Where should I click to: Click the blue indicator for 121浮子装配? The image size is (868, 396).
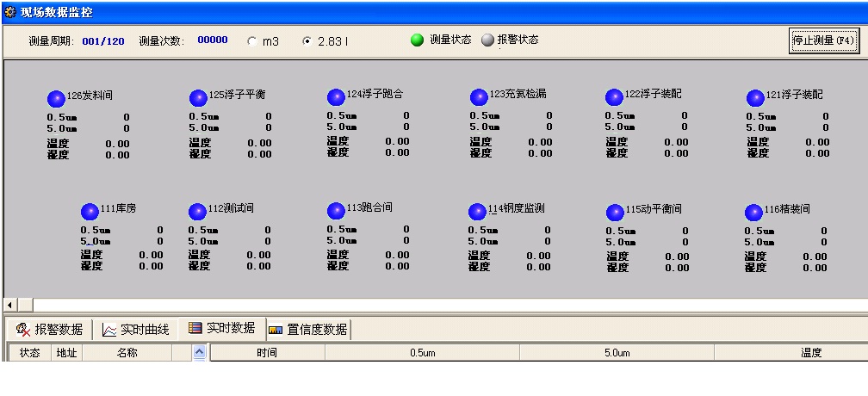coord(755,98)
